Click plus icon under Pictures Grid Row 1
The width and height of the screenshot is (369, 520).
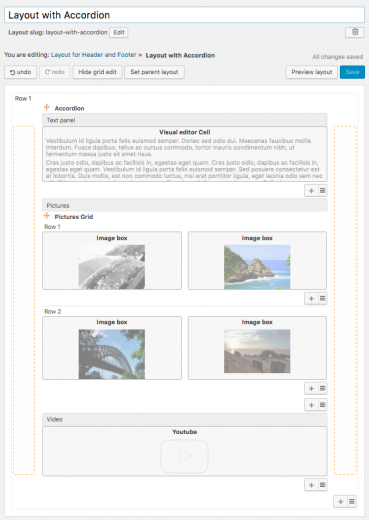(x=311, y=298)
